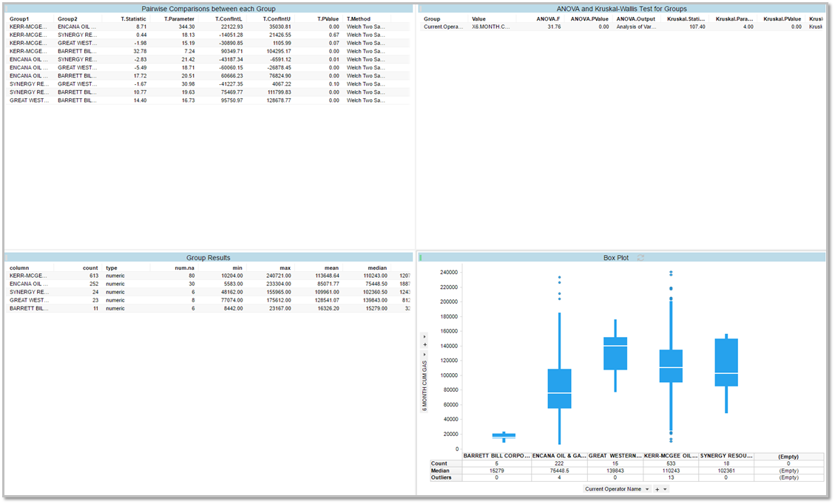Click the SYNERGY RESOU... box in the plot
835x504 pixels.
tap(726, 362)
